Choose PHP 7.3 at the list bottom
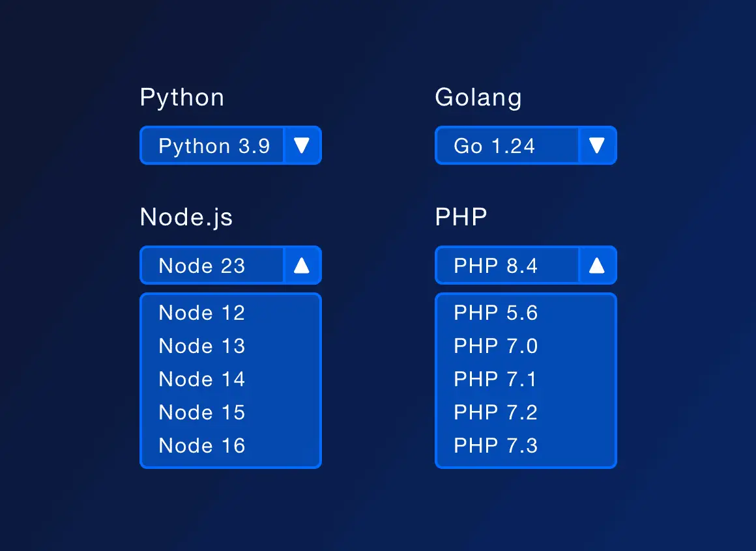756x551 pixels. 495,445
